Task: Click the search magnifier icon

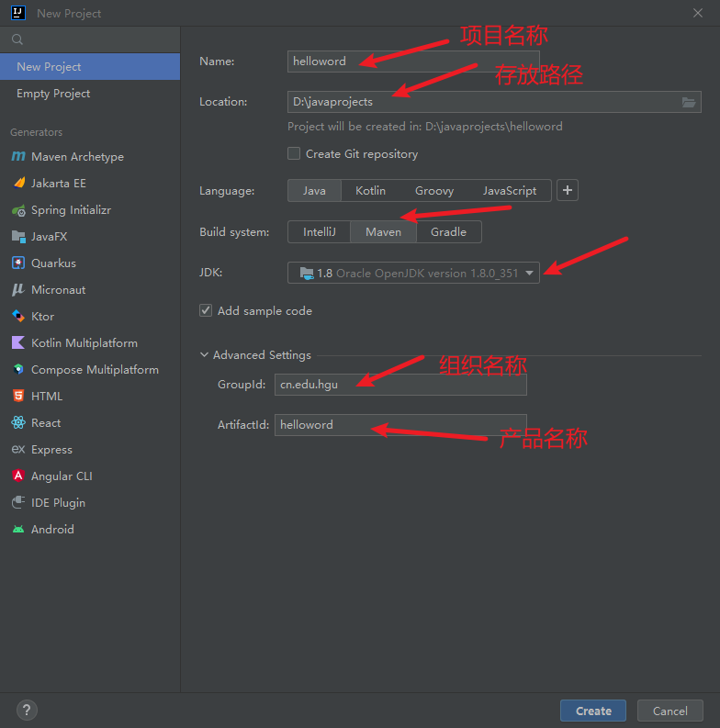Action: (x=17, y=39)
